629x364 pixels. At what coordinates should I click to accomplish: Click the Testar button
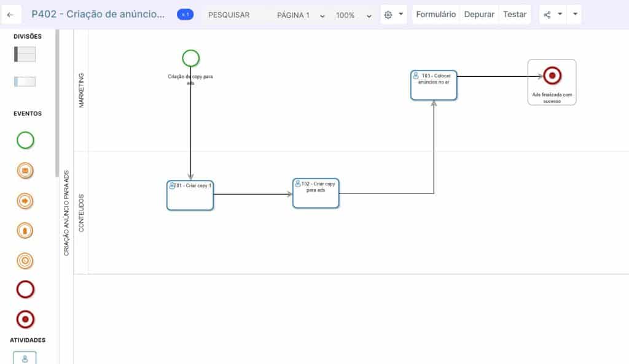click(515, 15)
